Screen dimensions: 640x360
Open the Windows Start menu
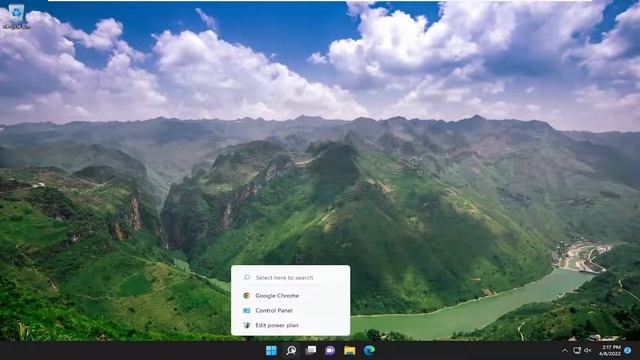pos(271,350)
